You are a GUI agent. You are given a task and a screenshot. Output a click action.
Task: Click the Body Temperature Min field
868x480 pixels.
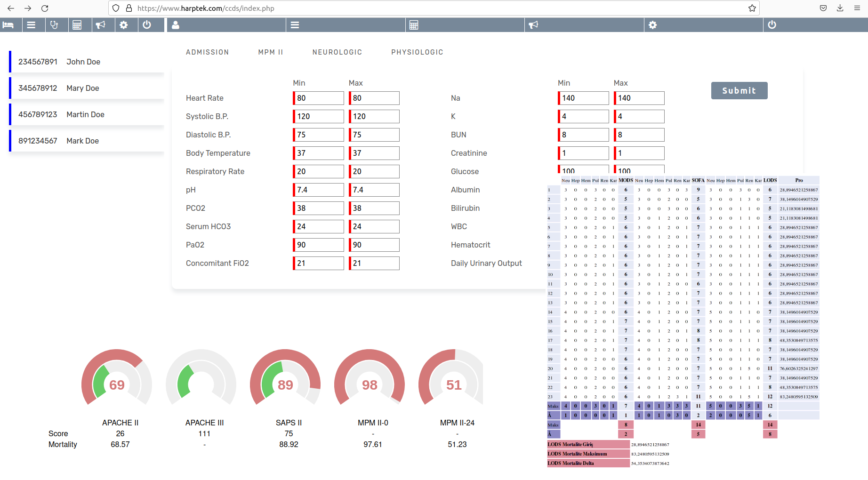(319, 153)
